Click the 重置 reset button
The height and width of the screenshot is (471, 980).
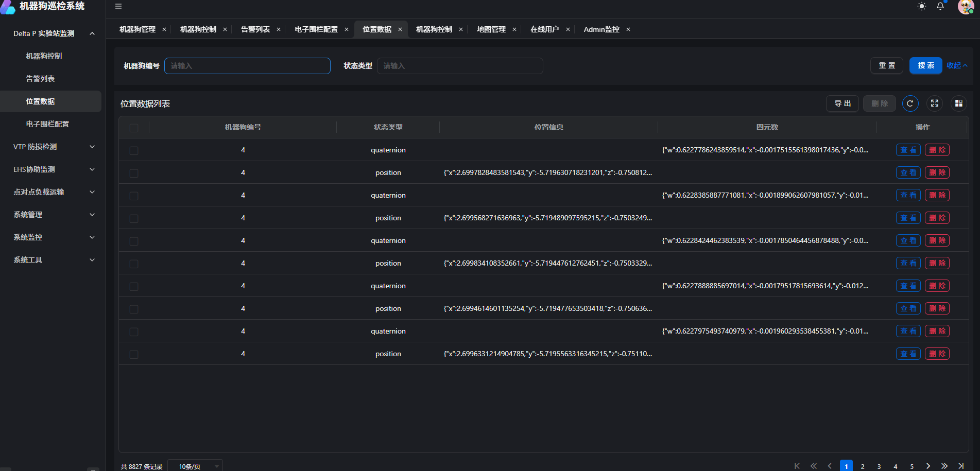[887, 65]
